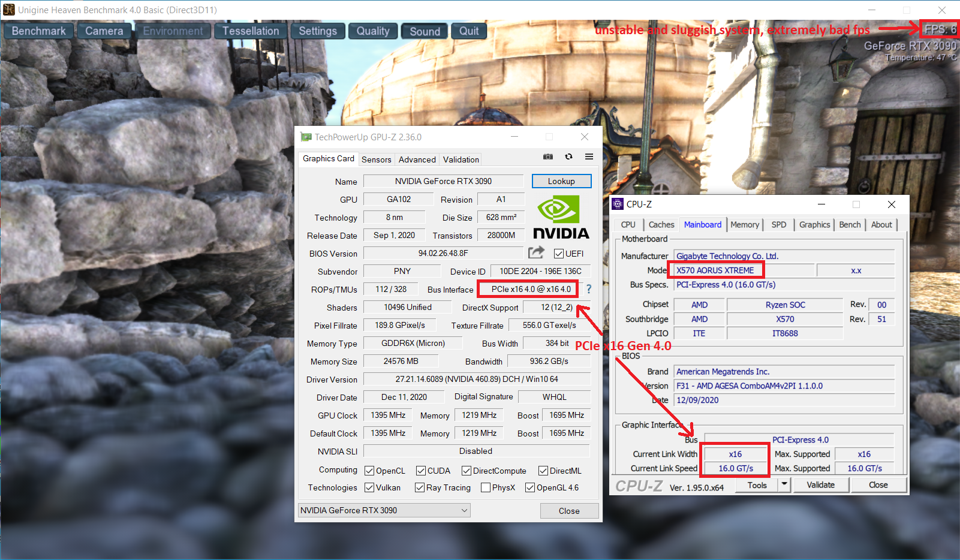Screen dimensions: 960x560
Task: Click Bus Interface question mark help
Action: click(x=589, y=289)
